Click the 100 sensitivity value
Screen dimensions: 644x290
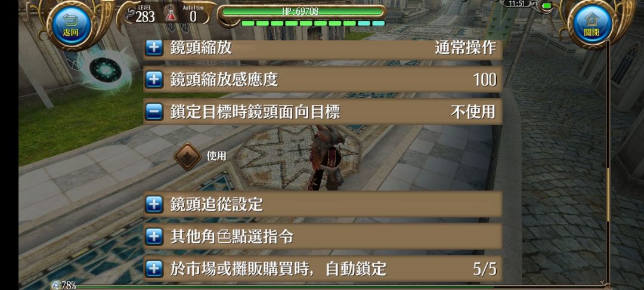click(x=485, y=80)
